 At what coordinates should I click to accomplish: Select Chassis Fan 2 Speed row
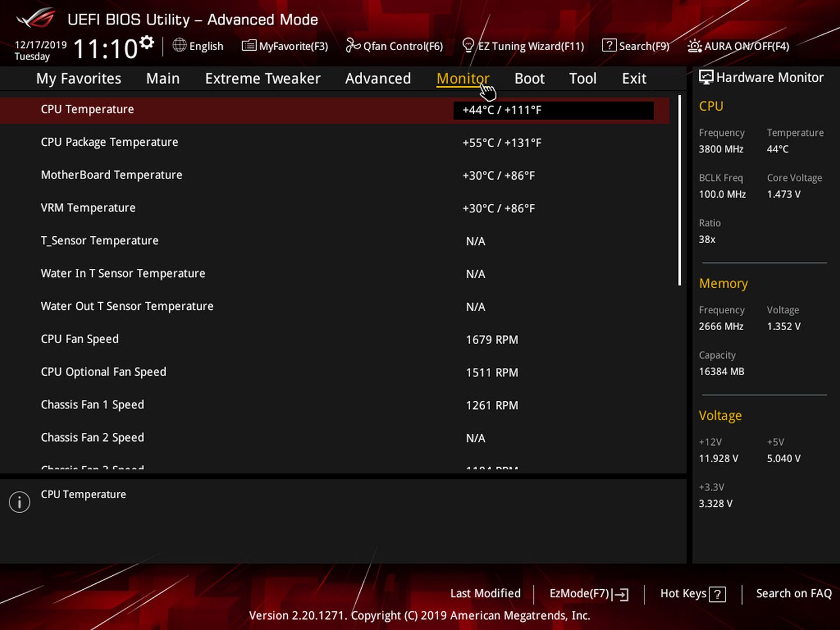[335, 437]
